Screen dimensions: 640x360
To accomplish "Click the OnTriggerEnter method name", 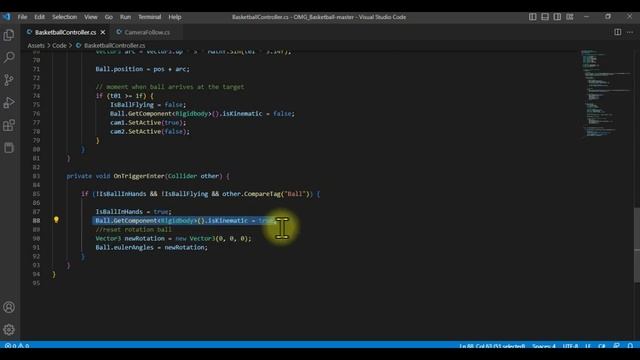I will pyautogui.click(x=139, y=176).
